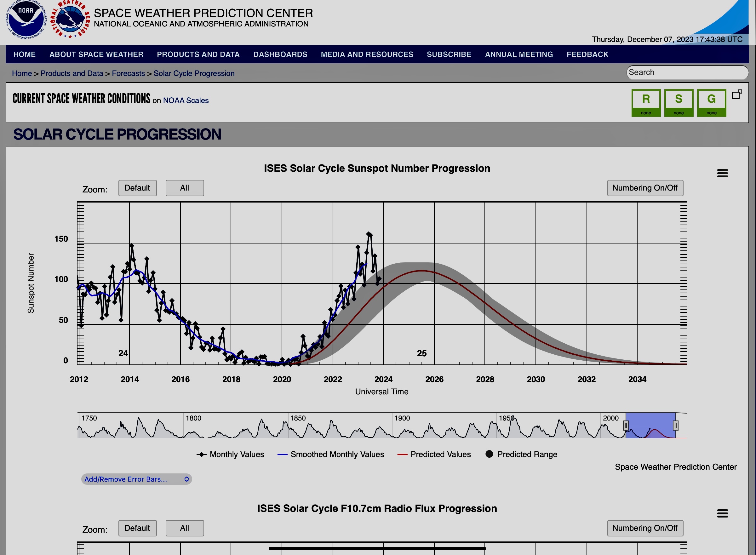This screenshot has width=756, height=555.
Task: Click the R radio blackout scale indicator
Action: point(645,103)
